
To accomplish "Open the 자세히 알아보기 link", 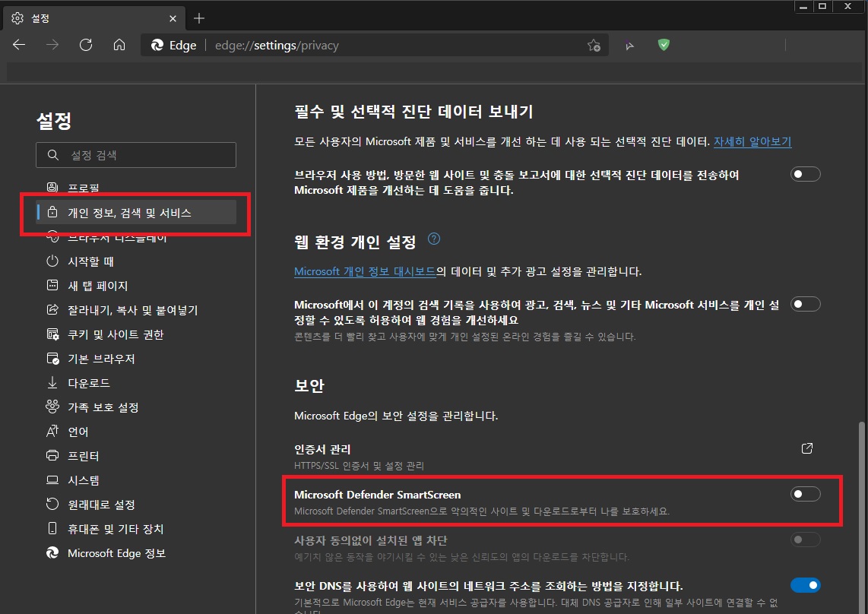I will coord(752,142).
